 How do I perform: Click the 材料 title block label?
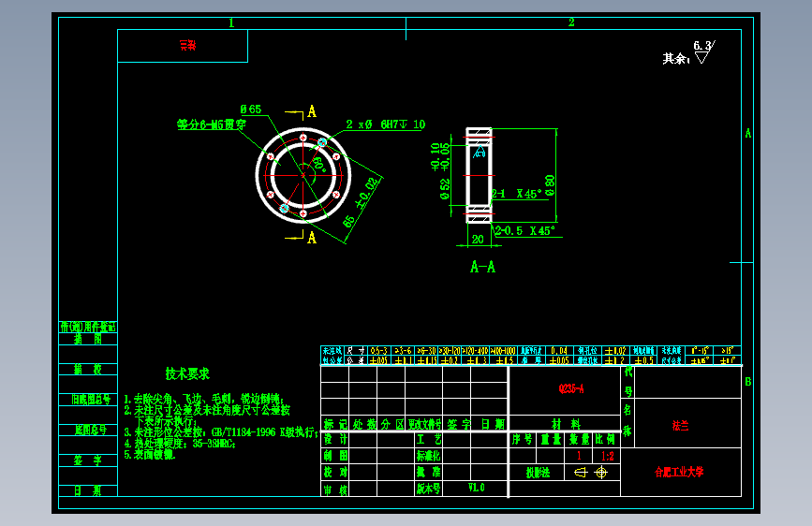566,425
